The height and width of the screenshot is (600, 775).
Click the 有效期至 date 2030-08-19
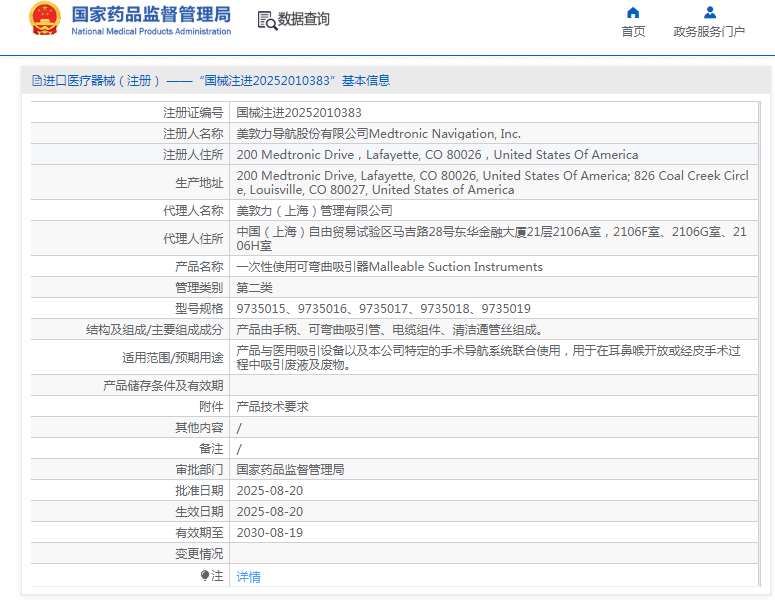[269, 533]
